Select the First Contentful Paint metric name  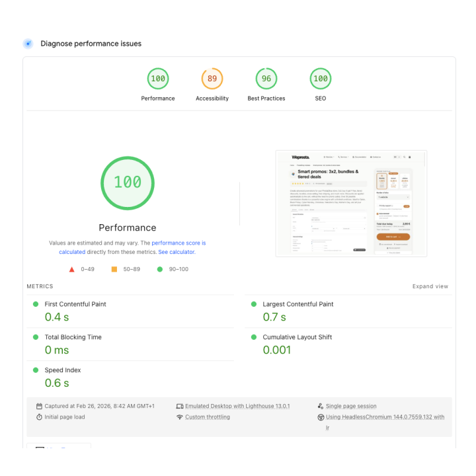coord(75,304)
